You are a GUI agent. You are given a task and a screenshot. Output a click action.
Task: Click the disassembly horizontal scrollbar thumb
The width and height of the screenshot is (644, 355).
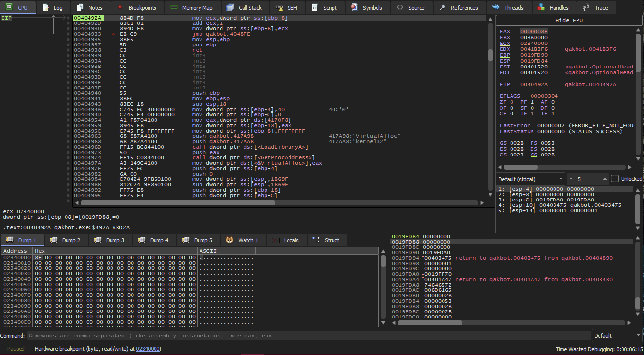178,203
